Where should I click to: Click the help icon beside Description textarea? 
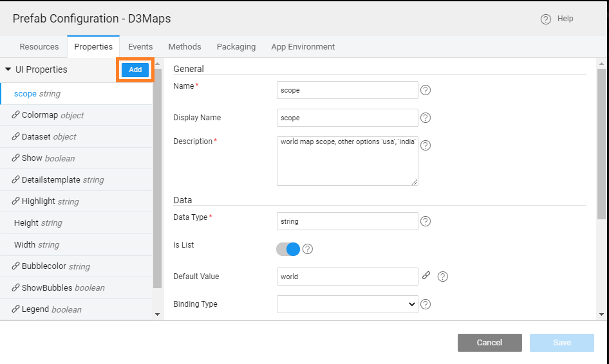pos(426,145)
